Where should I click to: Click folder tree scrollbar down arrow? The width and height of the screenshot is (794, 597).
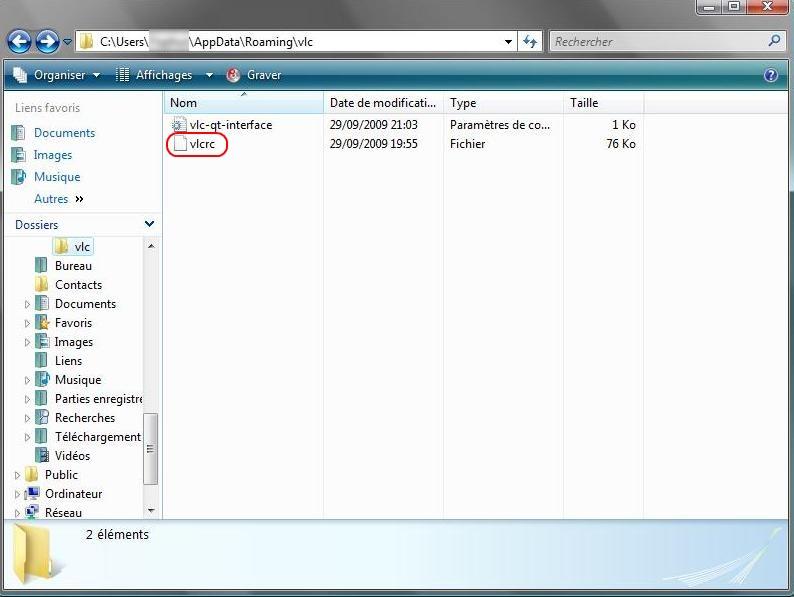point(151,510)
